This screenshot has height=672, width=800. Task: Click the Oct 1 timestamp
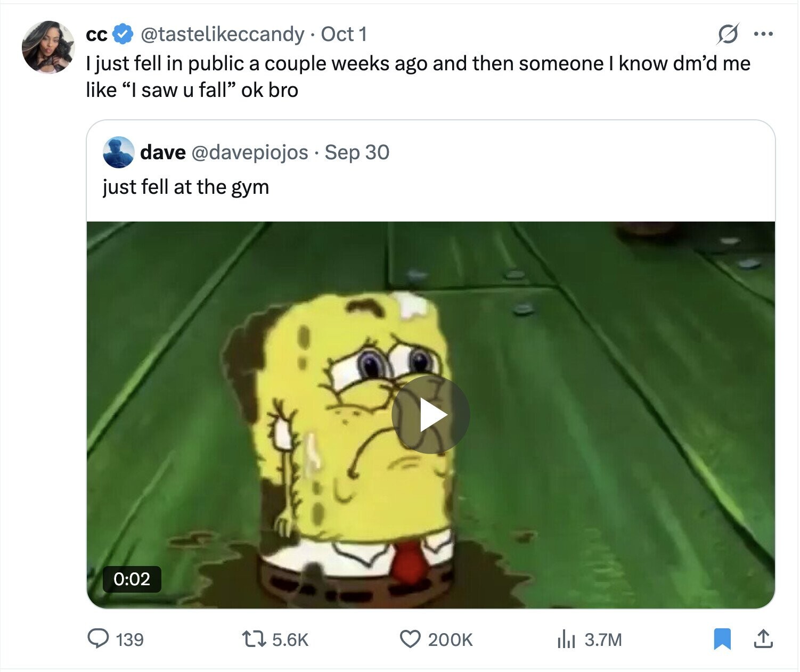pyautogui.click(x=344, y=35)
